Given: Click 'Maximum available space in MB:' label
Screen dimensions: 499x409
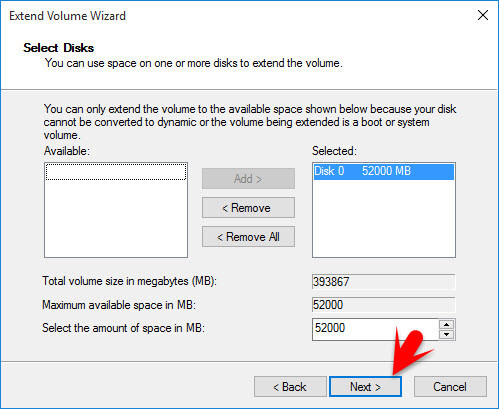Looking at the screenshot, I should [x=119, y=305].
